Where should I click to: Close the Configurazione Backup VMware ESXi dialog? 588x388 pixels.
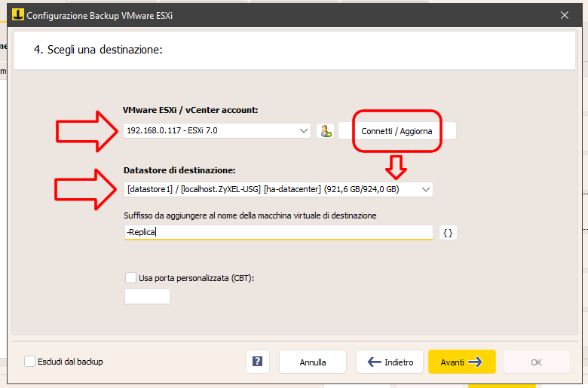565,15
